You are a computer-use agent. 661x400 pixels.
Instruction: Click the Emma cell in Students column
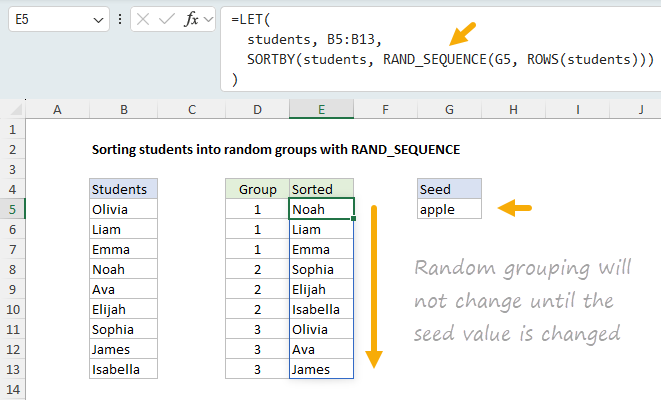click(124, 249)
